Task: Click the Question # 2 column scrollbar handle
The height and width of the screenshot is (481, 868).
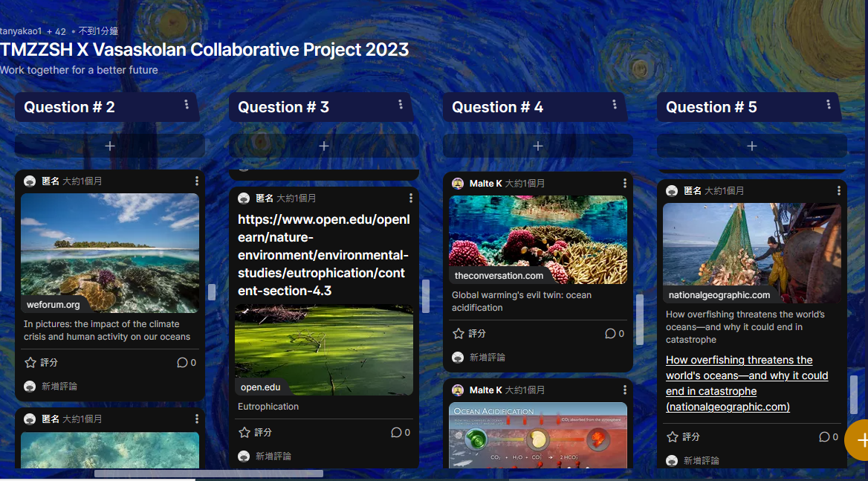Action: click(x=212, y=292)
